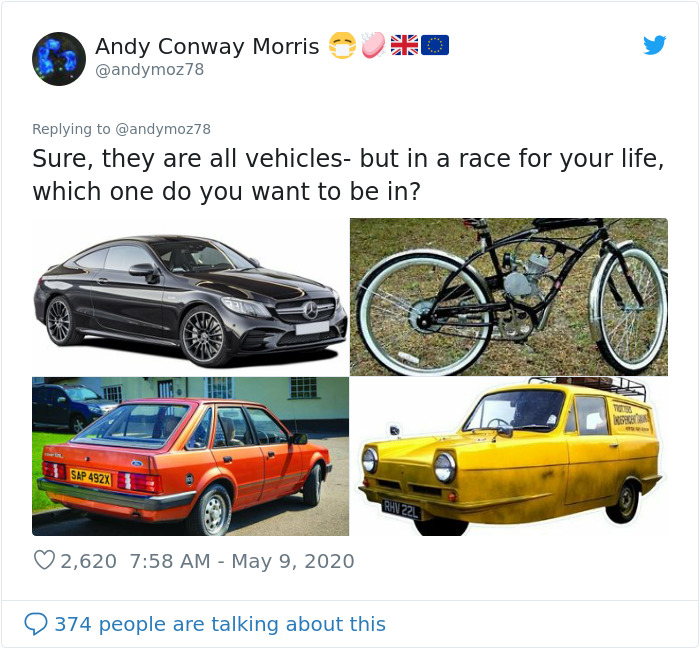
Task: Click the Twitter bird logo icon
Action: pos(654,45)
